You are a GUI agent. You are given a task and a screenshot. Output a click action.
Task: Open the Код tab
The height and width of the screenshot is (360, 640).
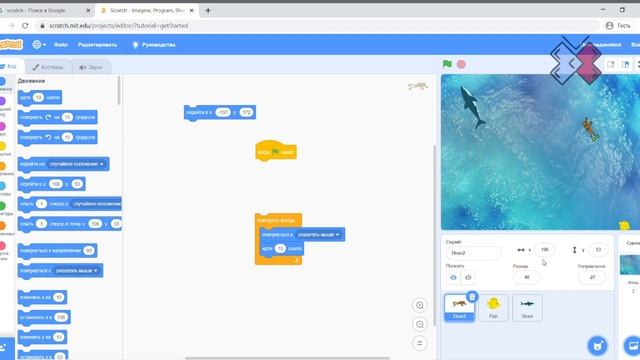point(9,67)
